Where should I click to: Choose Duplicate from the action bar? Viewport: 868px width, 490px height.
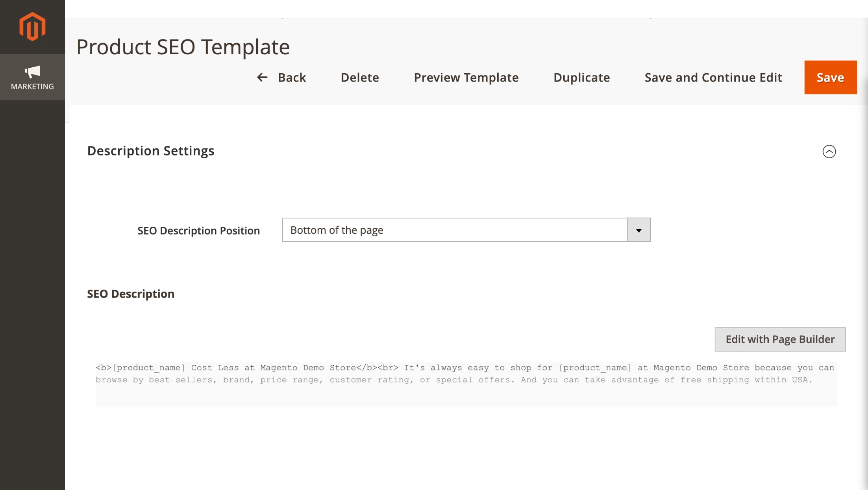[x=581, y=78]
